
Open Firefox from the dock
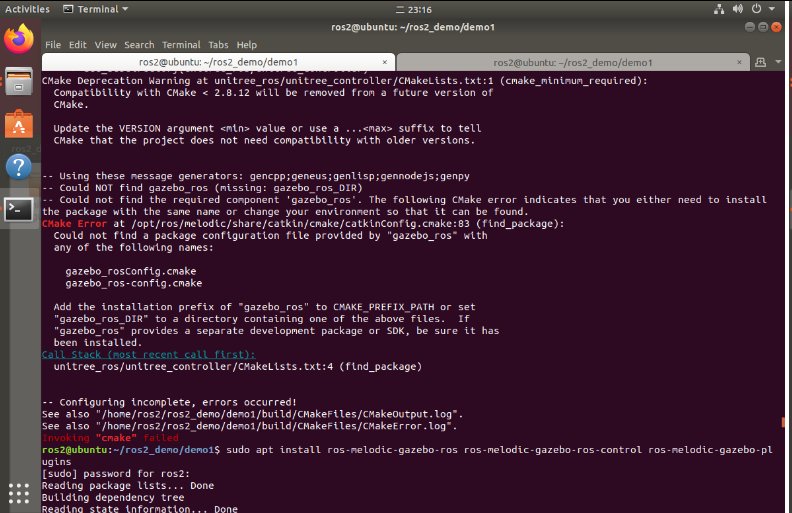pos(18,40)
